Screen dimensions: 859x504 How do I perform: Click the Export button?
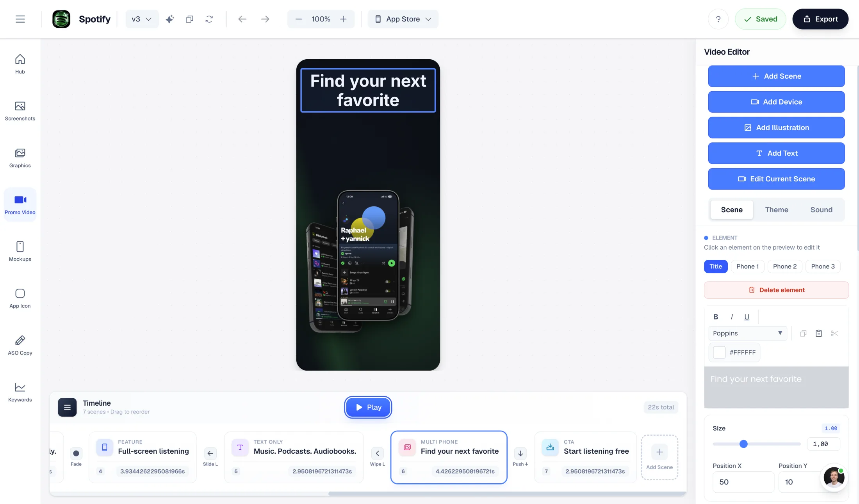(820, 19)
